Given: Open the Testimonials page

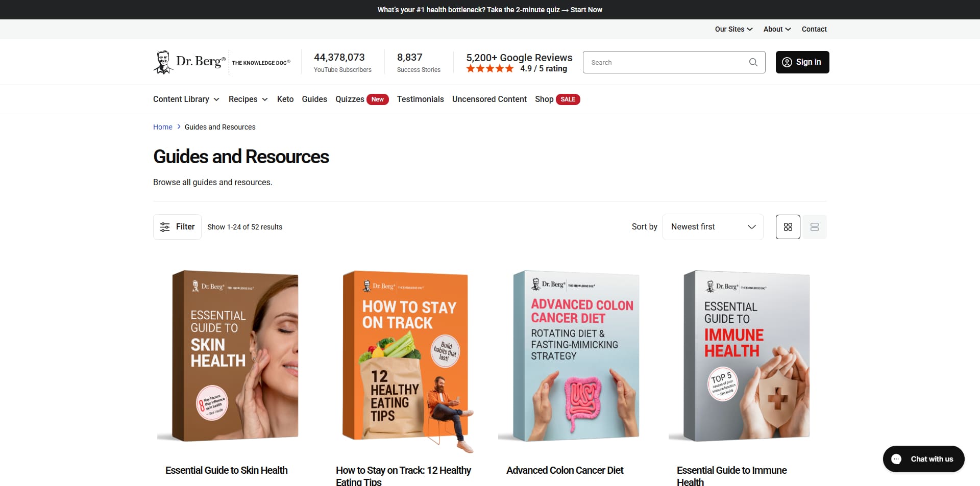Looking at the screenshot, I should click(x=421, y=99).
